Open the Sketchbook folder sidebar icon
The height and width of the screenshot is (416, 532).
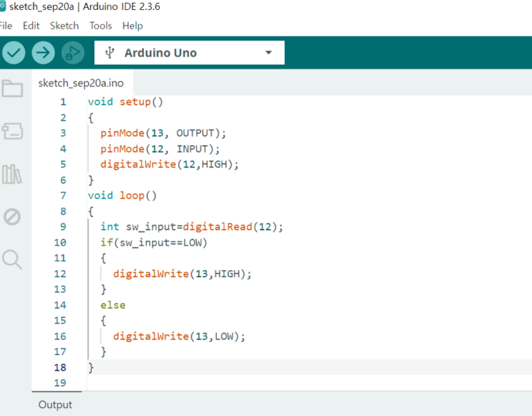tap(12, 89)
